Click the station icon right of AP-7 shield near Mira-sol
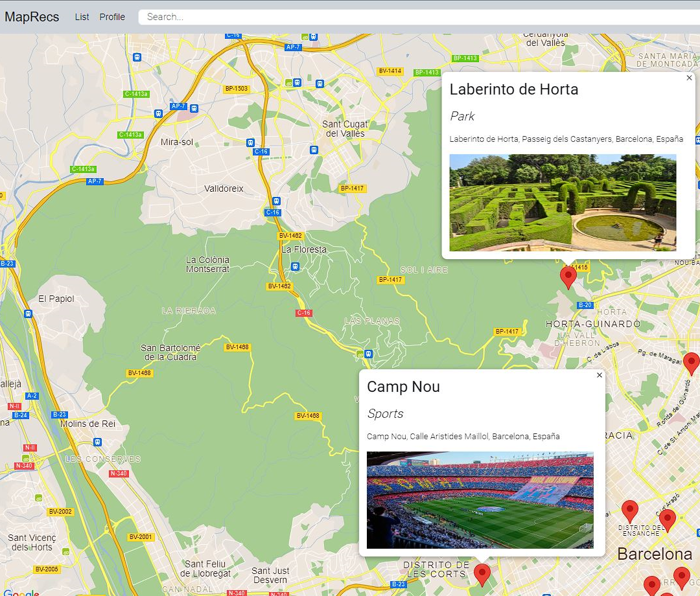The height and width of the screenshot is (596, 700). (194, 108)
